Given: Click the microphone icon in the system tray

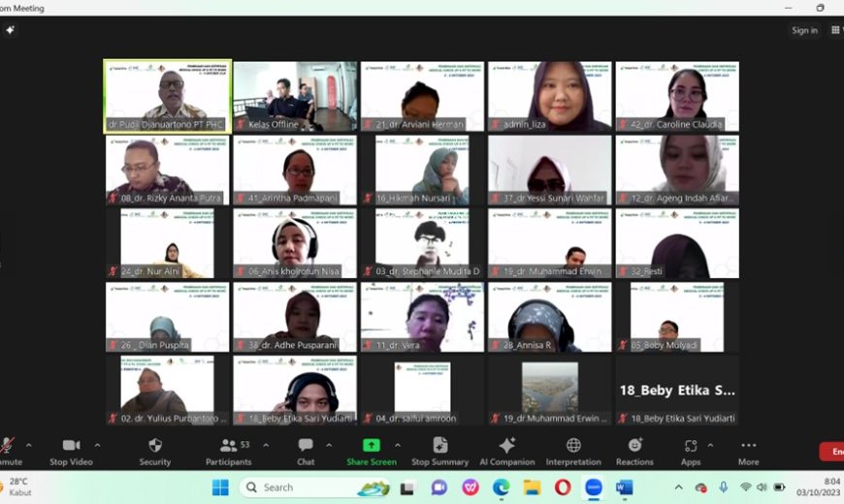Looking at the screenshot, I should pos(724,488).
